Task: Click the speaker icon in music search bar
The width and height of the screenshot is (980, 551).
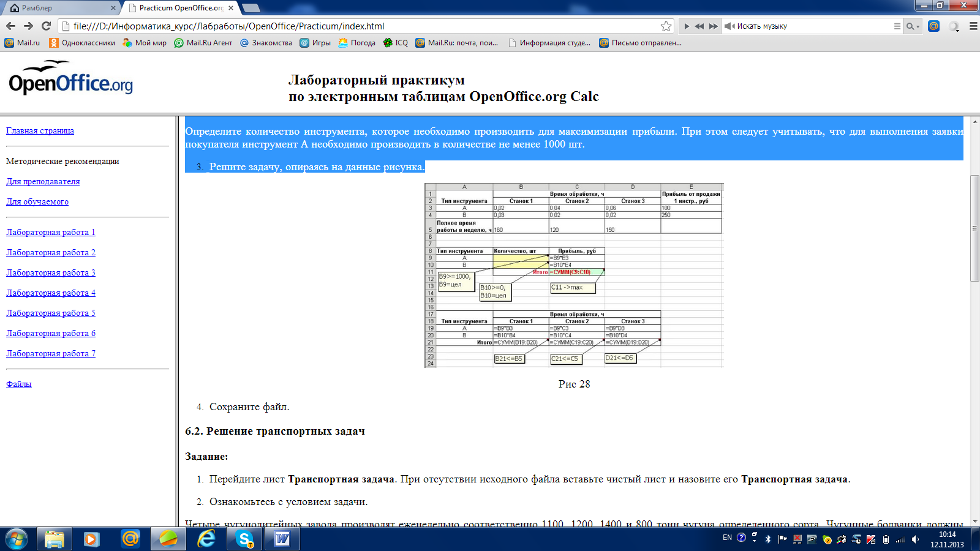Action: click(729, 26)
